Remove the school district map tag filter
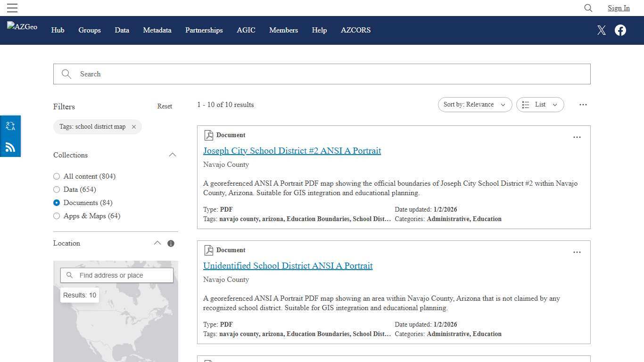Viewport: 644px width, 362px height. 134,127
